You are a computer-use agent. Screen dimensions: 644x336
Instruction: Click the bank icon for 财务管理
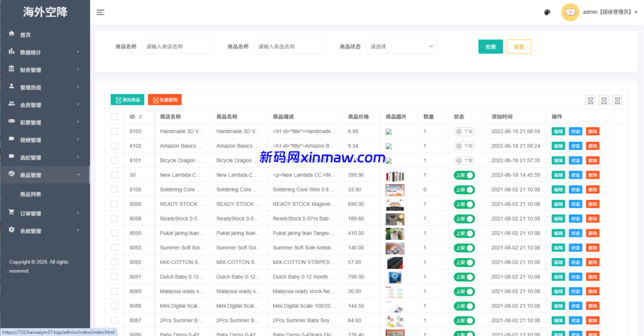click(11, 69)
